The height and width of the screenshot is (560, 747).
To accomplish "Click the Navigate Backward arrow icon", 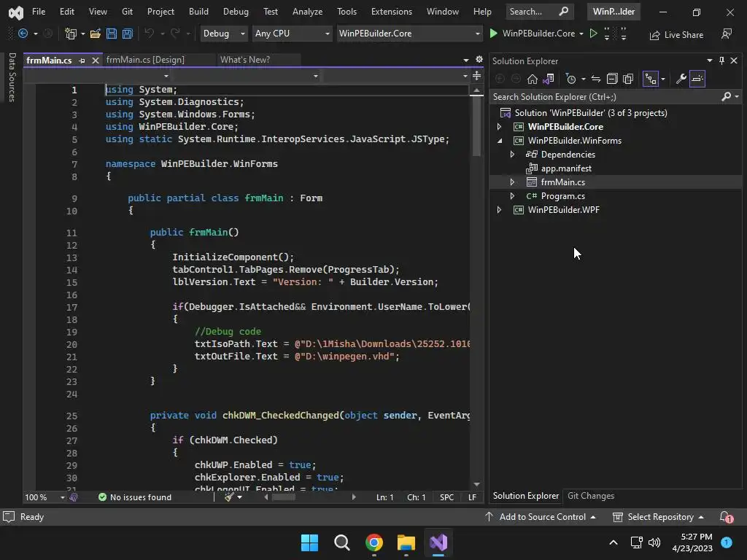I will (x=23, y=34).
